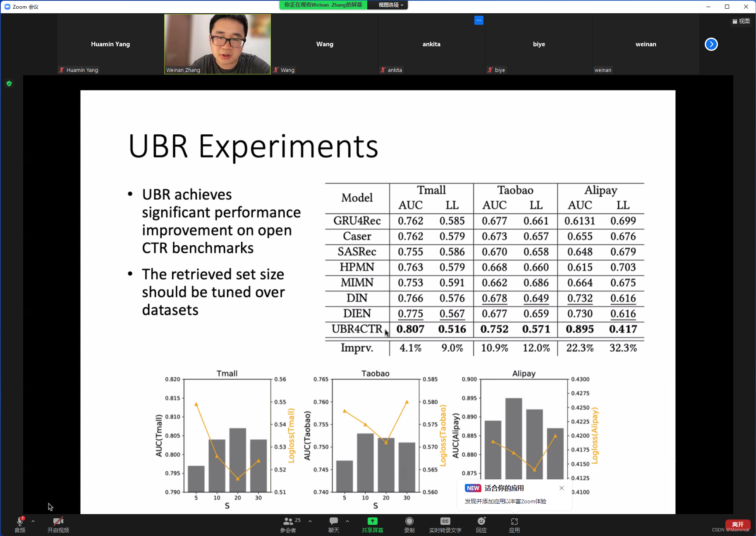Click the UBR4CTR Tmall AUC value 0.807
The image size is (756, 536).
click(x=410, y=329)
